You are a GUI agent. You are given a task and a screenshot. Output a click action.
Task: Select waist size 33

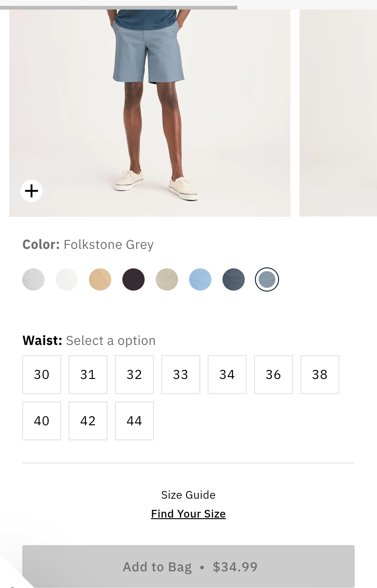181,375
